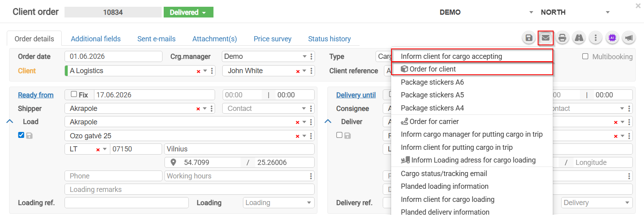This screenshot has width=644, height=215.
Task: Select Cargo status/tracking email
Action: point(472,174)
